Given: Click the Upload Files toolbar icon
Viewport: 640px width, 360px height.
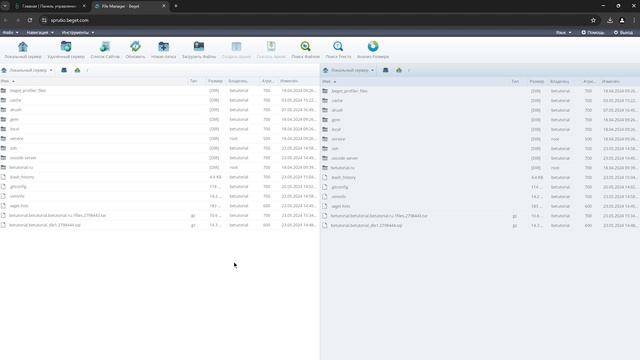Looking at the screenshot, I should click(199, 50).
